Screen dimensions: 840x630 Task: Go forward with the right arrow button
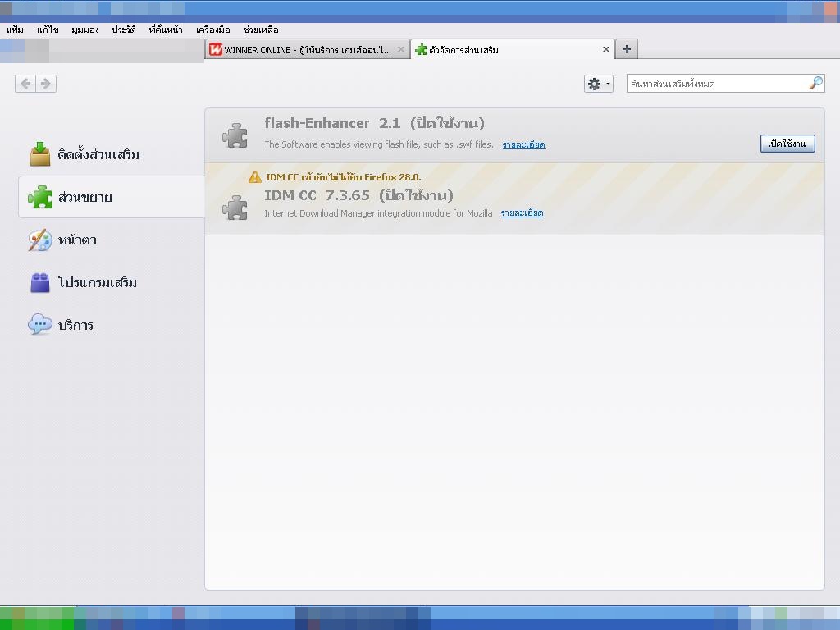(46, 84)
